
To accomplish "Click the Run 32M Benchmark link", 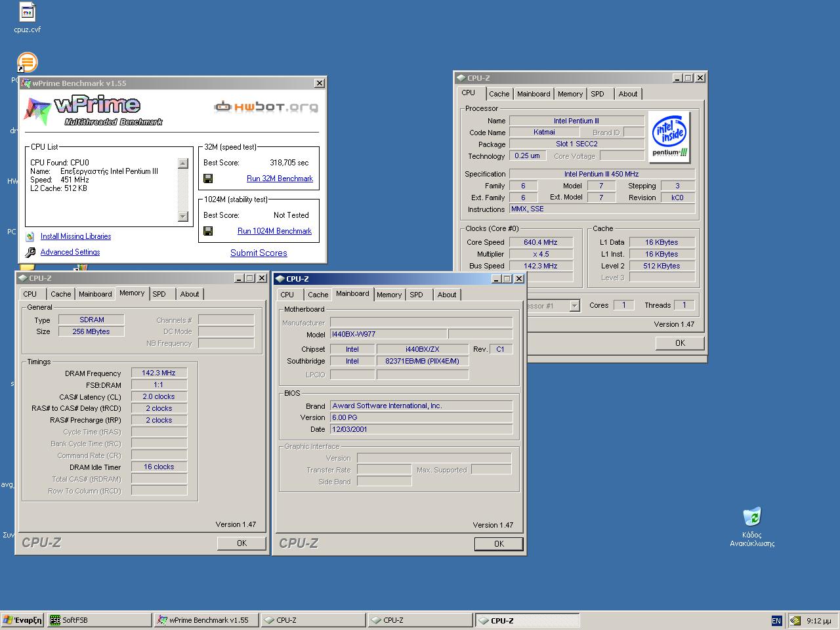I will coord(280,178).
